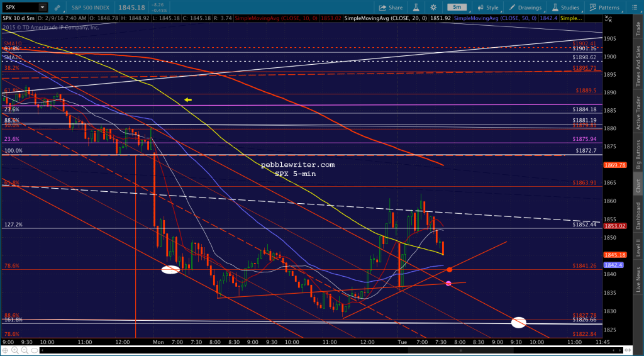Click the 127.2% Fibonacci label

tap(14, 225)
